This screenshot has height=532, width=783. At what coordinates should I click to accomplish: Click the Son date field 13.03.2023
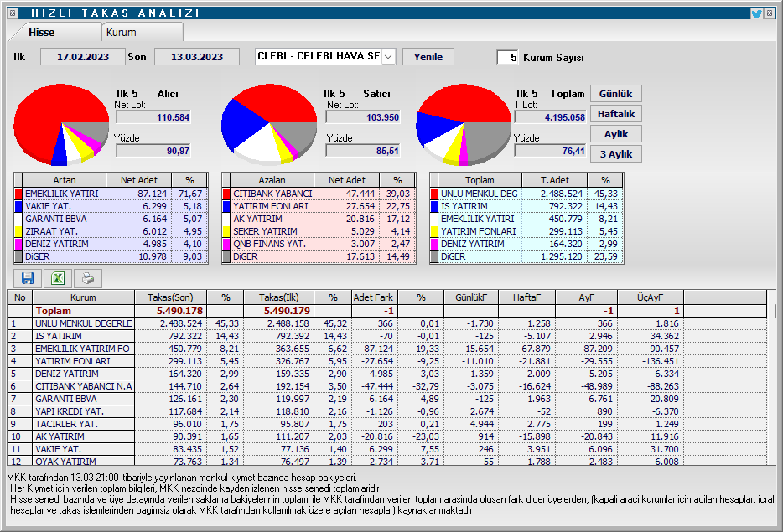197,56
